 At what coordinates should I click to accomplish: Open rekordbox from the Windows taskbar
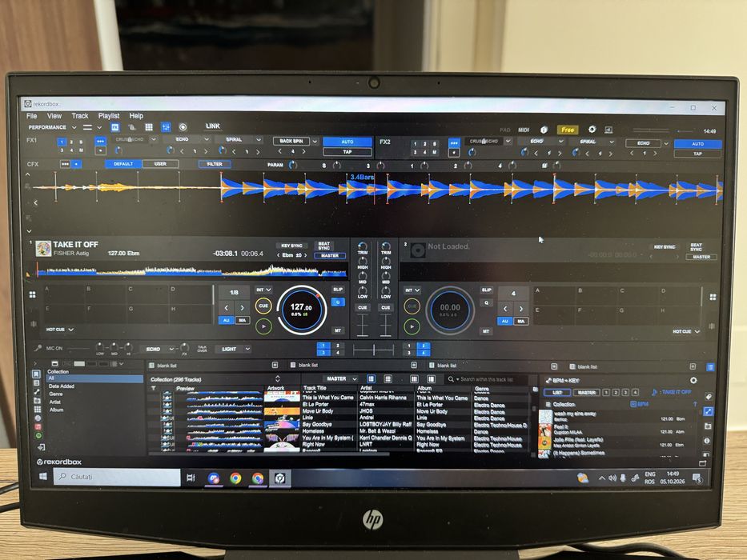(x=280, y=478)
